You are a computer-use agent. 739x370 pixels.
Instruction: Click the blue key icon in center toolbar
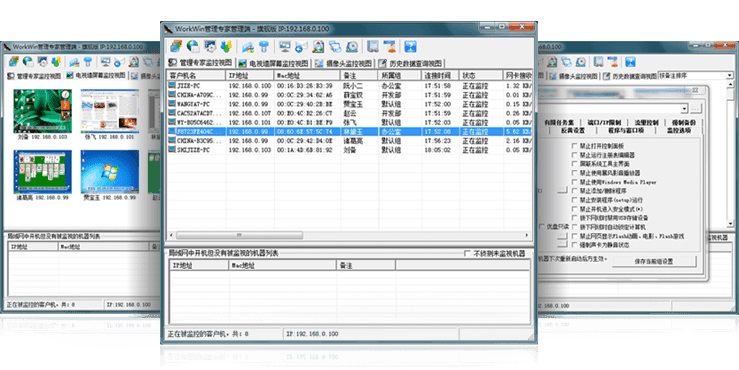[264, 46]
